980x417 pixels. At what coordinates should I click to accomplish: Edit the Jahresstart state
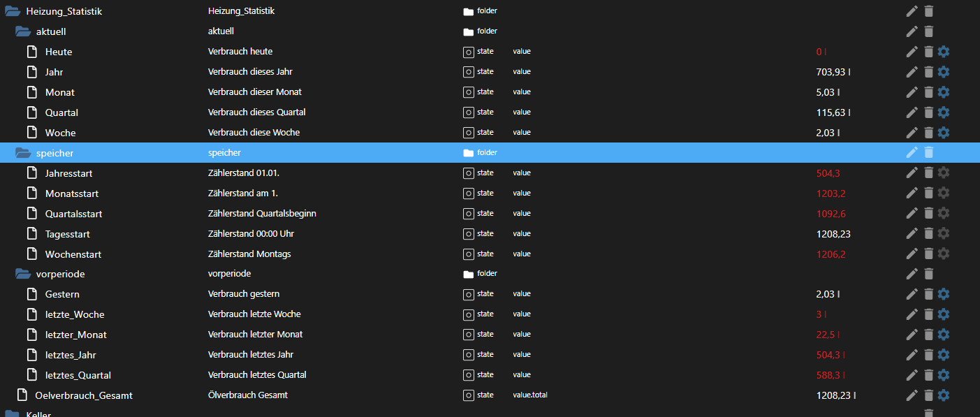pyautogui.click(x=912, y=173)
